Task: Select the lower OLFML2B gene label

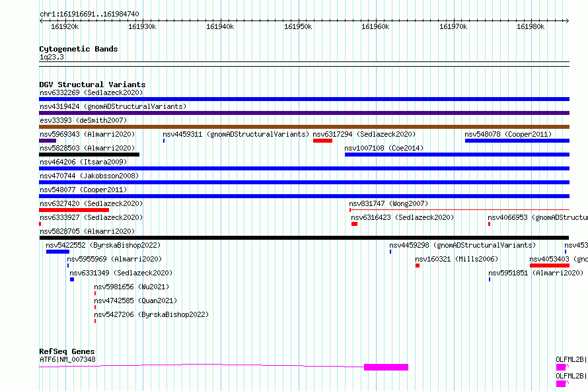Action: click(571, 376)
